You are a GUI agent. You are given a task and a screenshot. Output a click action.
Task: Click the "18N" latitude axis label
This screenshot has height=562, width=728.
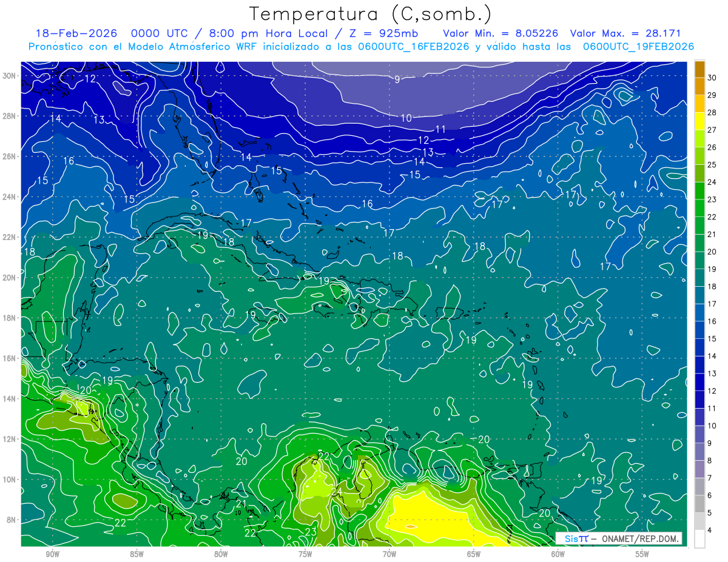click(x=10, y=318)
